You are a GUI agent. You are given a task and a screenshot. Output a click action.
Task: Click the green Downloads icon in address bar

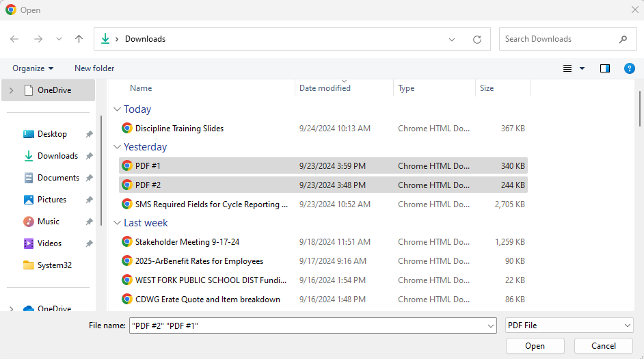coord(105,38)
